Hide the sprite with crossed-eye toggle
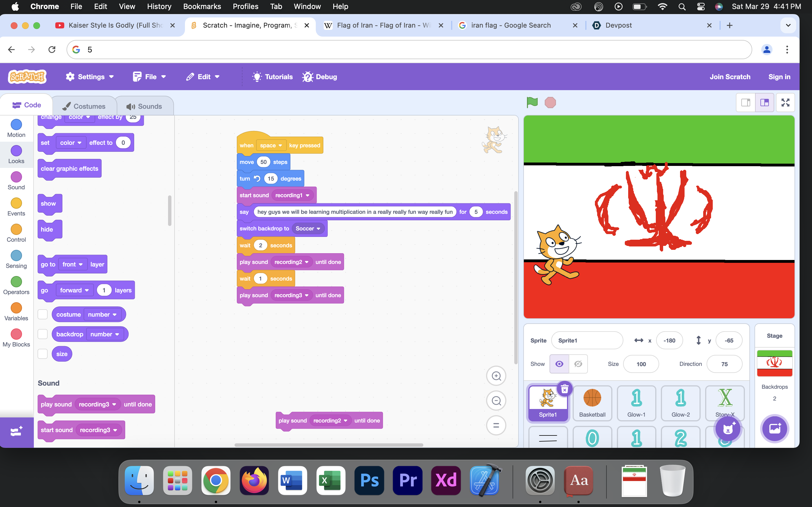 pyautogui.click(x=578, y=364)
